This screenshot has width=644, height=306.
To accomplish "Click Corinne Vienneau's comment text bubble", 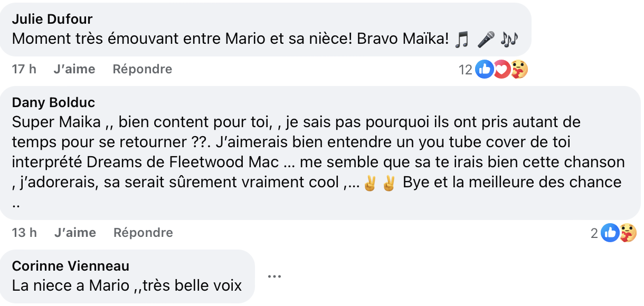I will (127, 286).
